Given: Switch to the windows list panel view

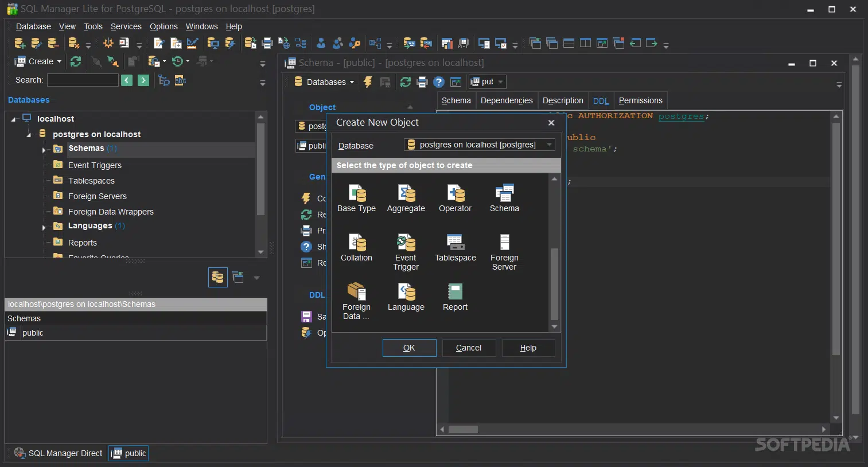Looking at the screenshot, I should [238, 278].
